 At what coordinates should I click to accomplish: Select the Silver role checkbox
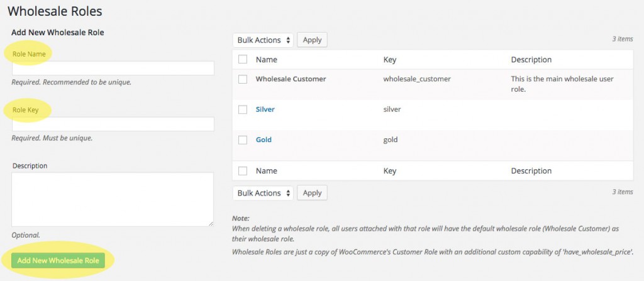[243, 109]
